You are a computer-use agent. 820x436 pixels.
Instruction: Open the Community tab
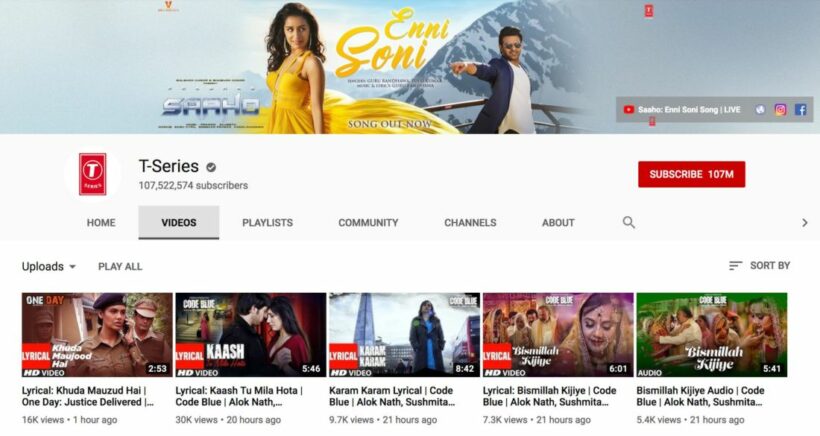[368, 223]
